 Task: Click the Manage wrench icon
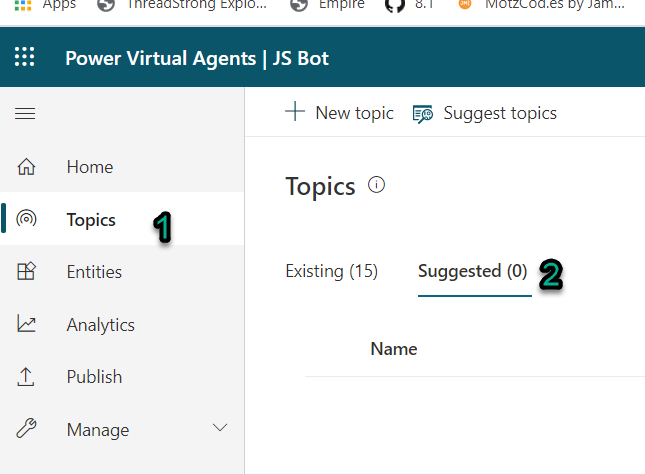[26, 428]
